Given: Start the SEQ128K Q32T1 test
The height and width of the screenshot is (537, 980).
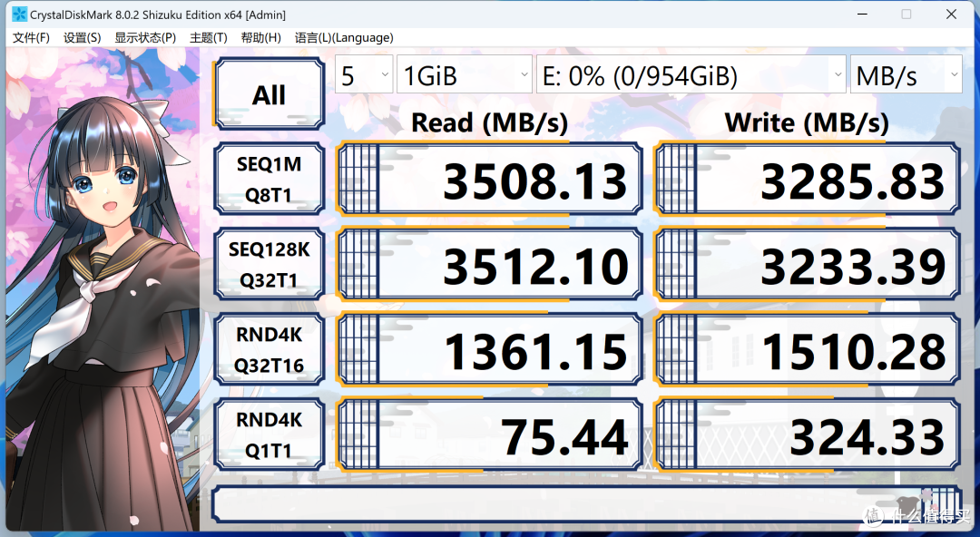Looking at the screenshot, I should coord(269,264).
